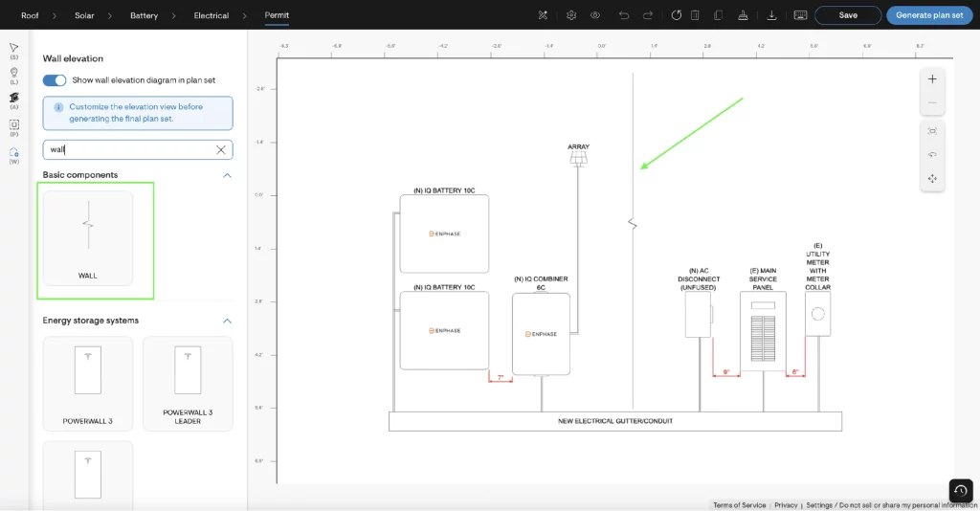Toggle Show wall elevation diagram switch
The width and height of the screenshot is (980, 511).
click(55, 80)
